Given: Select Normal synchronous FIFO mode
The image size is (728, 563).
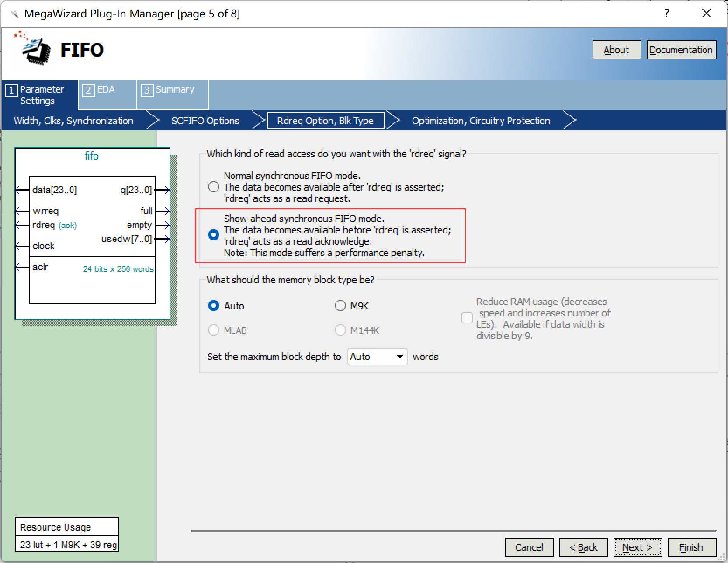Looking at the screenshot, I should [x=213, y=187].
